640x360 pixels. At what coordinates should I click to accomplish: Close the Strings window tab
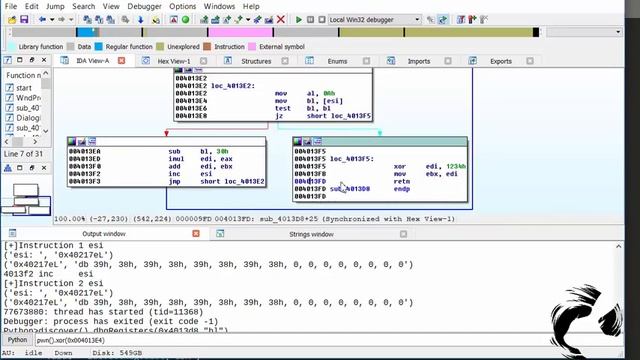403,234
